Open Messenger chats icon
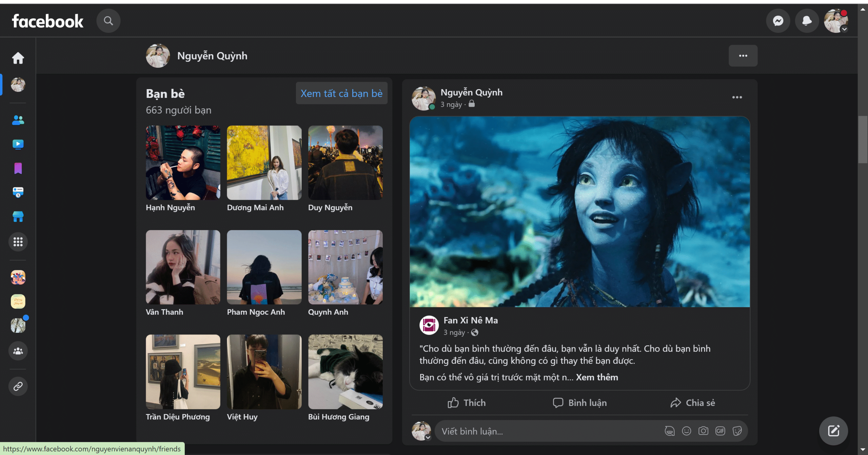 [778, 21]
